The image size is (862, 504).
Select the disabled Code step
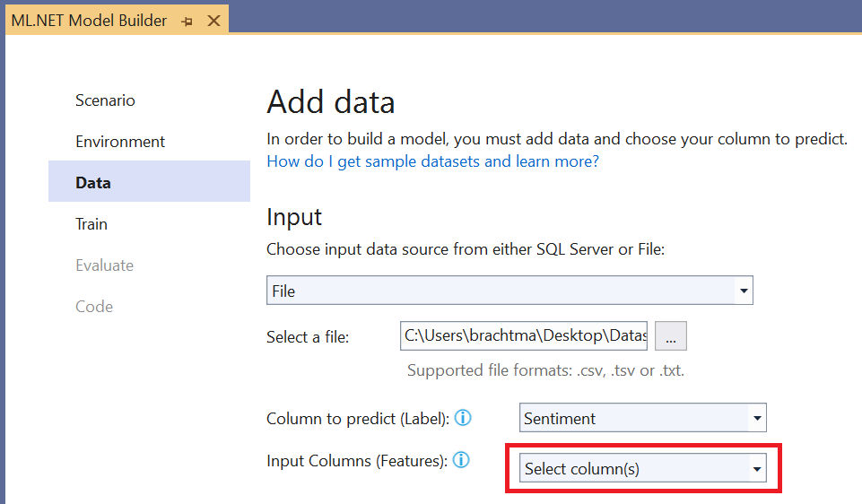click(94, 307)
